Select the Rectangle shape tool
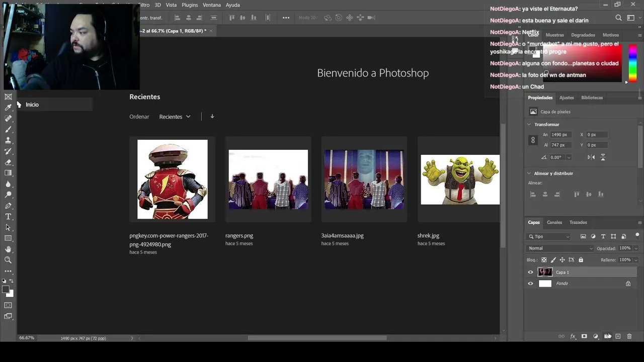 pyautogui.click(x=8, y=238)
